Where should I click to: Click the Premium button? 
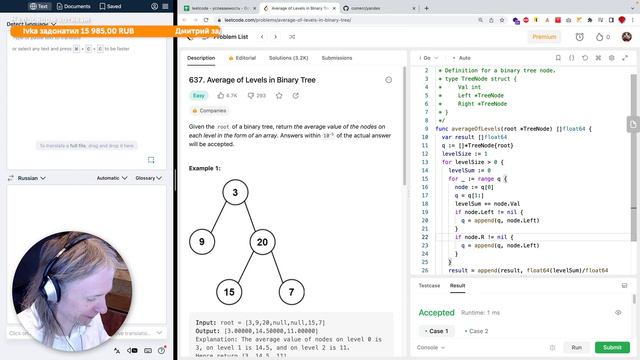click(x=544, y=37)
